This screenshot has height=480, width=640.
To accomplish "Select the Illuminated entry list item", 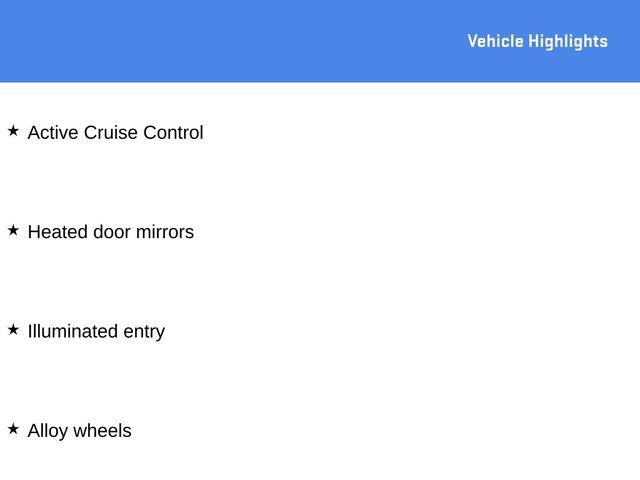I will click(96, 331).
